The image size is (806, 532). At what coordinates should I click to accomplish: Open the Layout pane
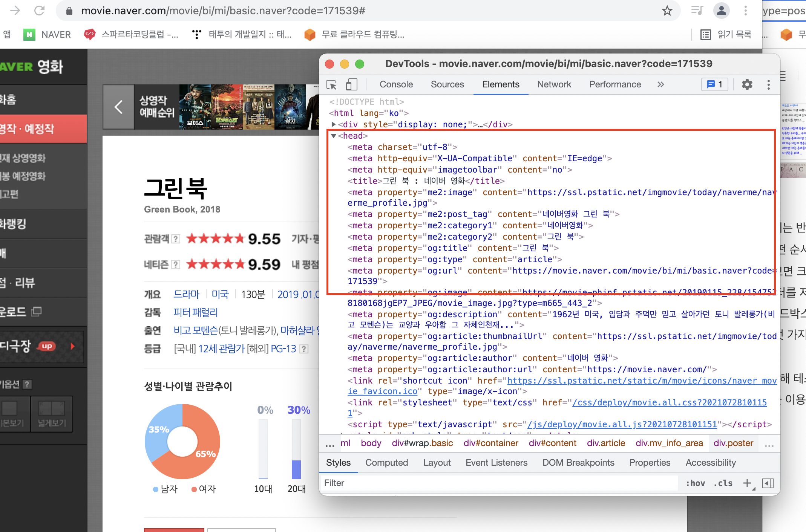click(x=437, y=463)
